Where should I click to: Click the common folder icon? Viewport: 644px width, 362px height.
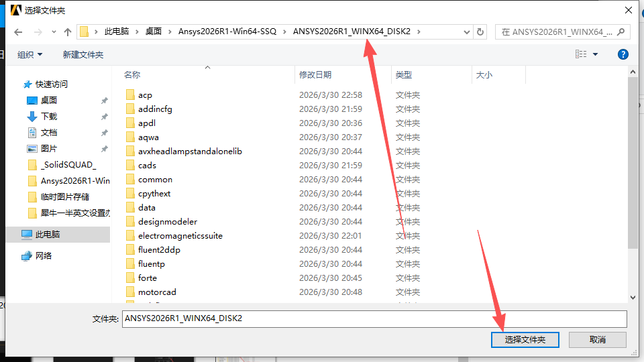point(130,180)
